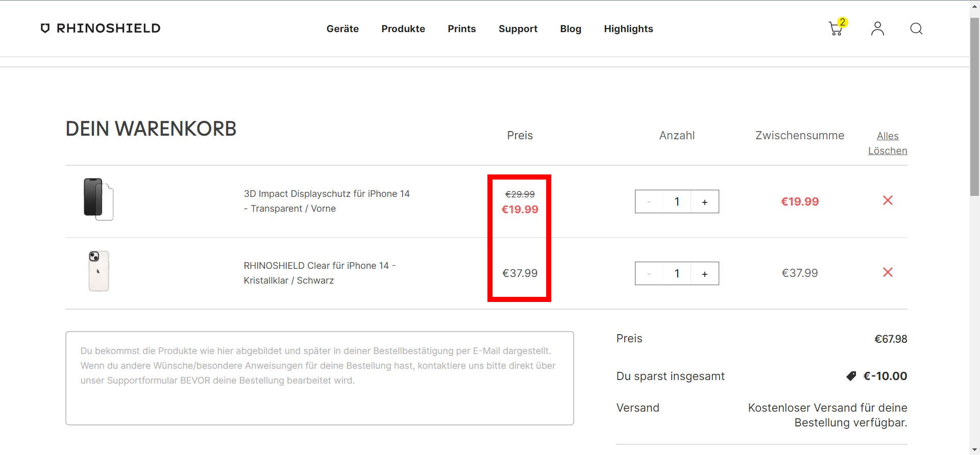
Task: Open the Support menu
Action: click(x=518, y=29)
